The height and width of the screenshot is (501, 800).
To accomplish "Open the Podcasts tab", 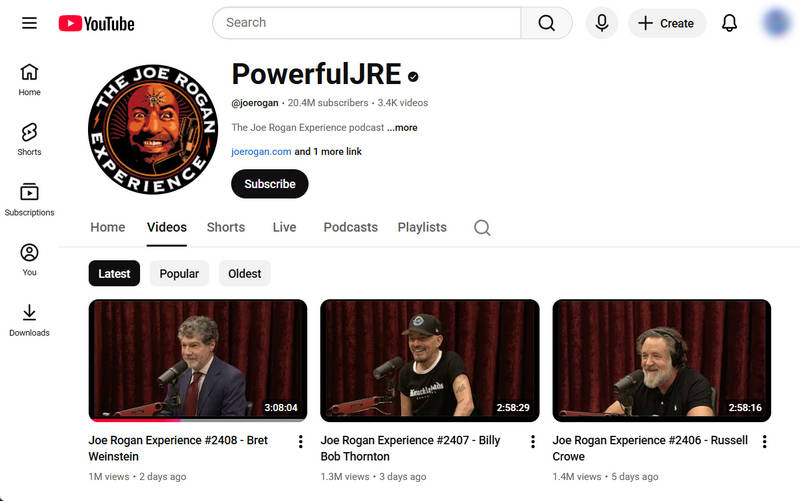I will (x=351, y=227).
